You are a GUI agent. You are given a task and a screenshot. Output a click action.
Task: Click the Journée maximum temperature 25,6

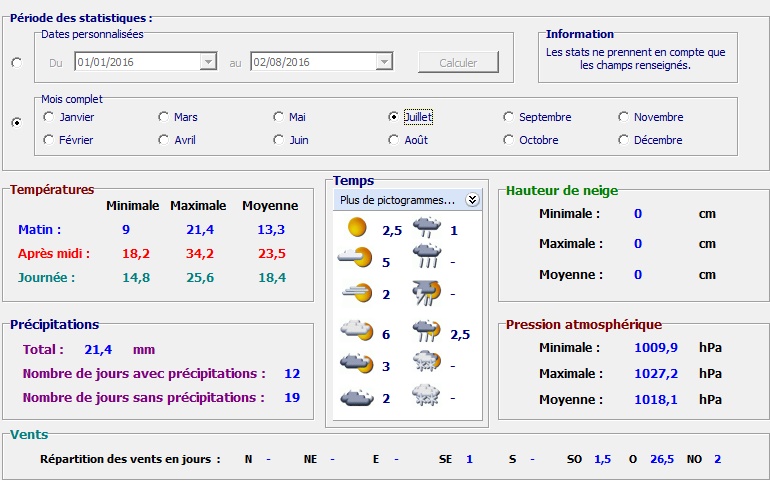click(x=200, y=278)
